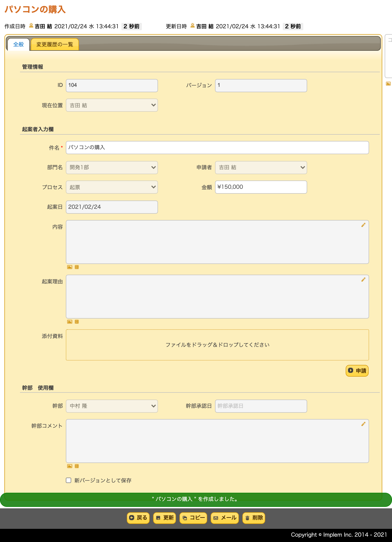Click the 申請 button
The image size is (392, 542).
point(357,371)
